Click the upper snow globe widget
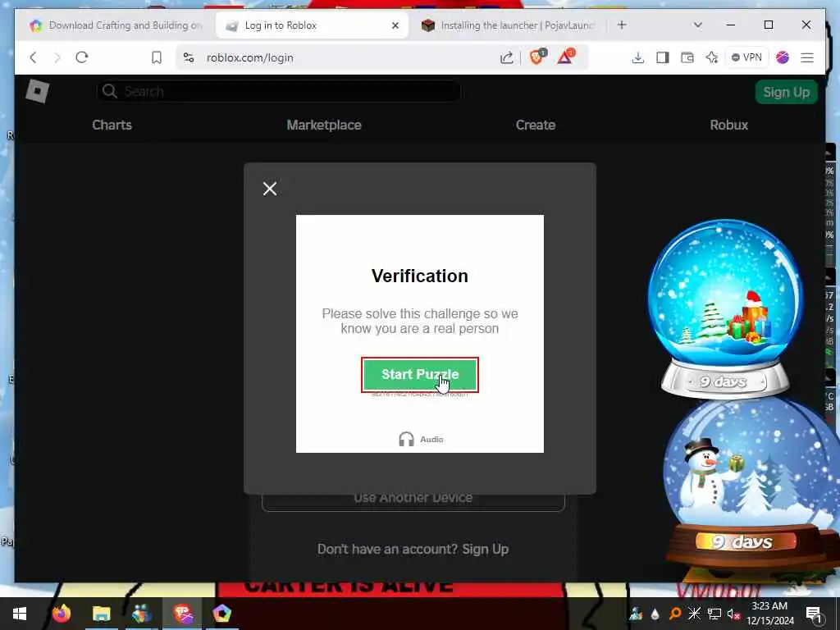The height and width of the screenshot is (630, 840). (x=725, y=308)
